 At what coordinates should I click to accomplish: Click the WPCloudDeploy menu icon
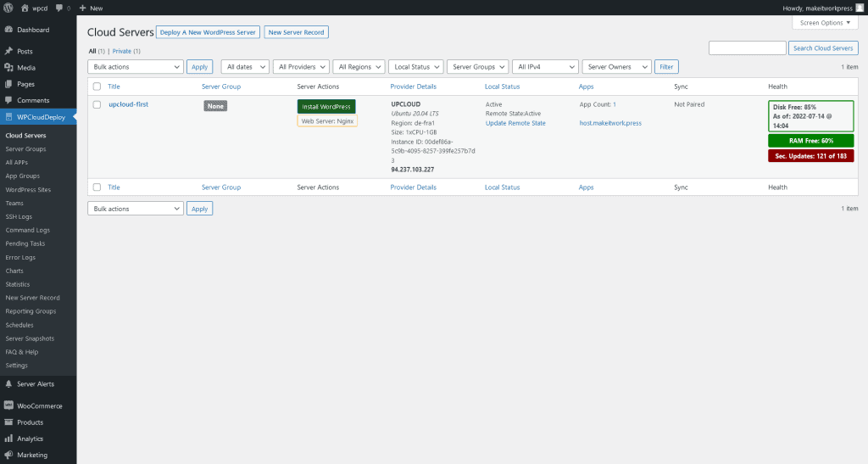[8, 117]
